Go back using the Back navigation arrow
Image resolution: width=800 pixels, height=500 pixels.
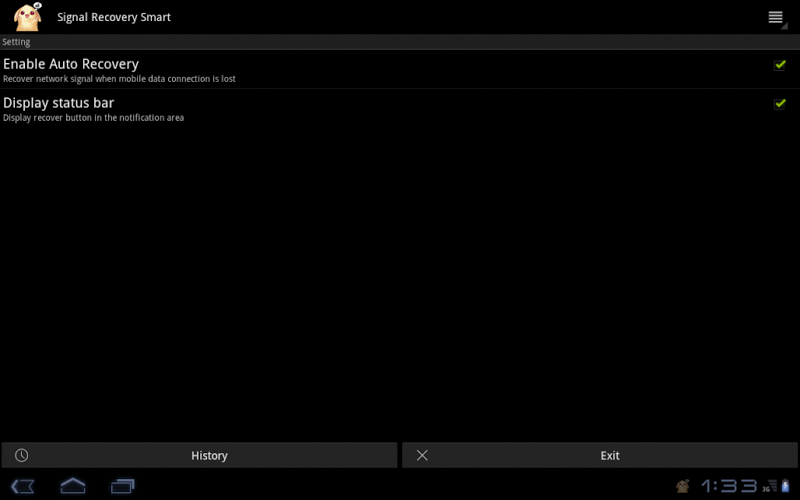pos(22,486)
